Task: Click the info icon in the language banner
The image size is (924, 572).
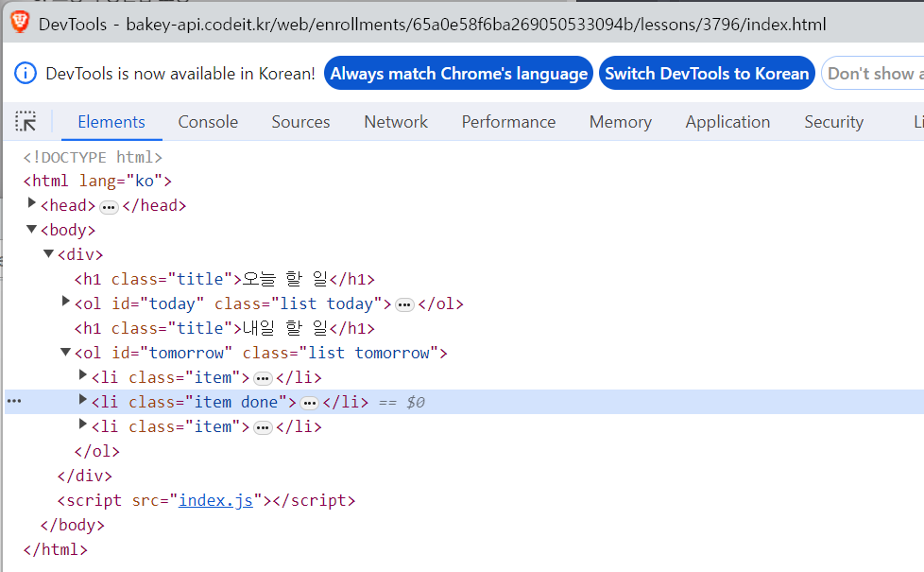Action: 26,73
